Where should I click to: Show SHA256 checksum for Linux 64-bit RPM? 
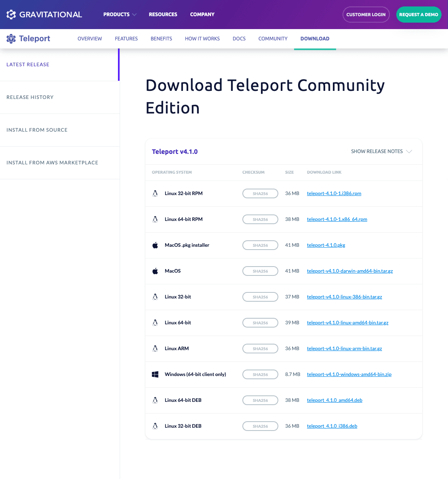click(260, 219)
